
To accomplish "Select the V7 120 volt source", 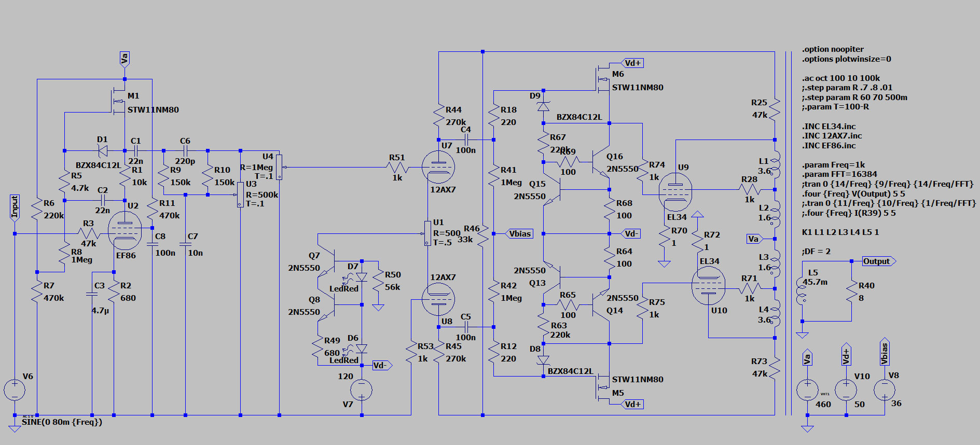I will point(362,390).
